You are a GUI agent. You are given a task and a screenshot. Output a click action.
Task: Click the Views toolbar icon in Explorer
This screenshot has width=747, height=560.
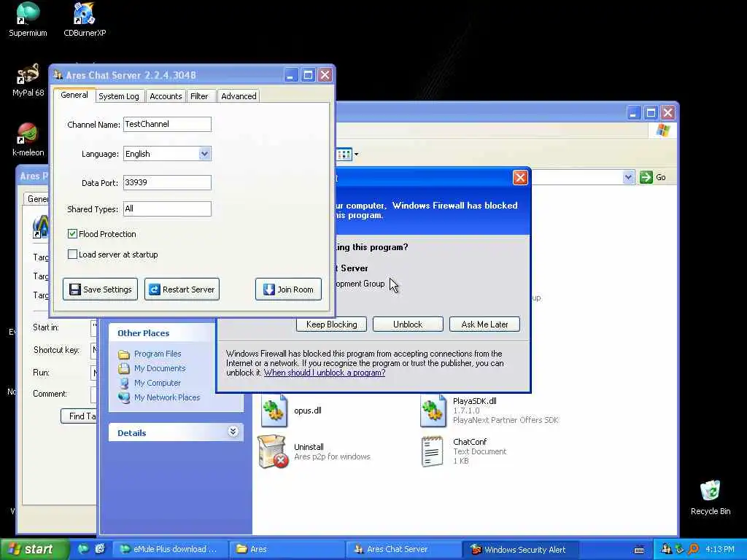344,154
